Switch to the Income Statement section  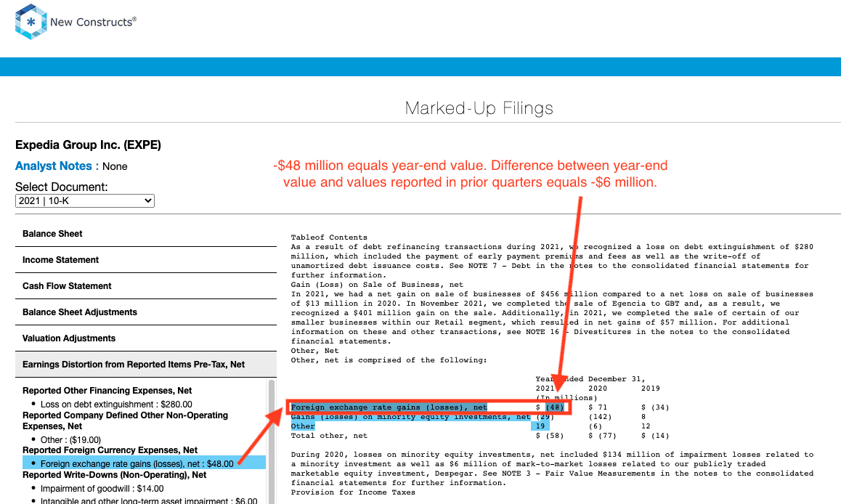pyautogui.click(x=60, y=260)
